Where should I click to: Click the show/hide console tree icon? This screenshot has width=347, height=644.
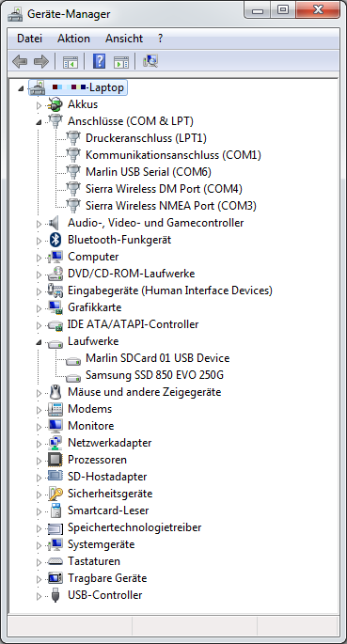[x=71, y=62]
